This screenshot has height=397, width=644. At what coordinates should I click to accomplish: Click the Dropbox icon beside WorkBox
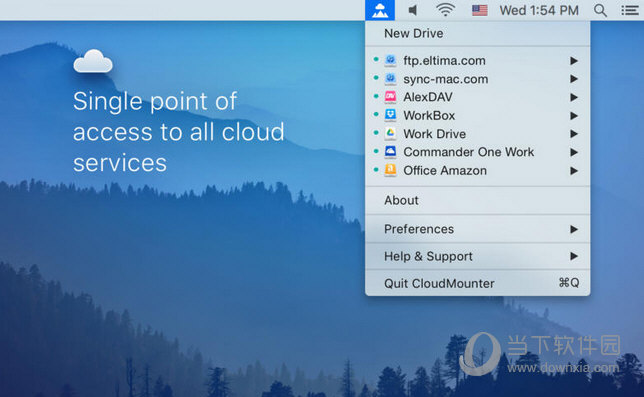point(390,115)
